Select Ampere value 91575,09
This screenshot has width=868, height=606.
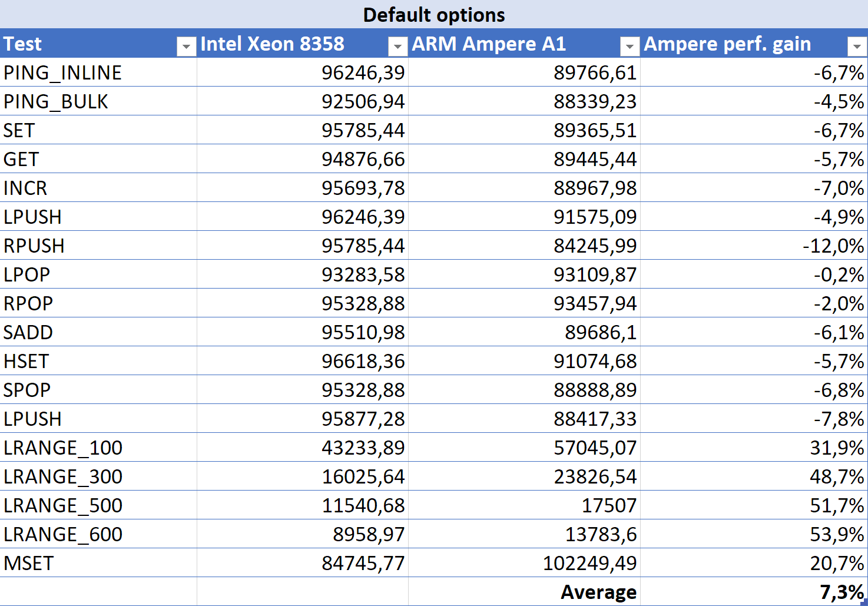[524, 217]
